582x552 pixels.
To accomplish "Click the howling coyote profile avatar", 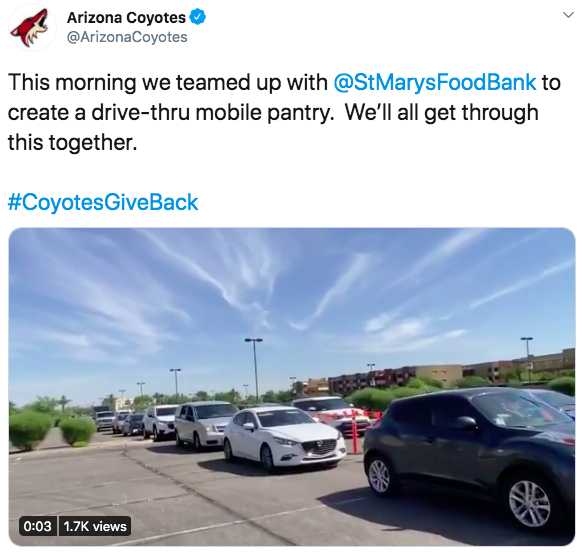I will 32,27.
